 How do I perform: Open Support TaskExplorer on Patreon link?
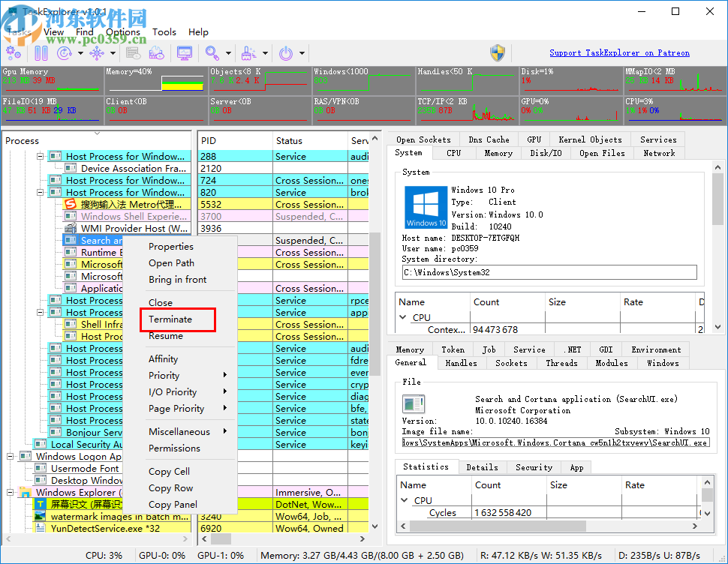click(x=619, y=53)
